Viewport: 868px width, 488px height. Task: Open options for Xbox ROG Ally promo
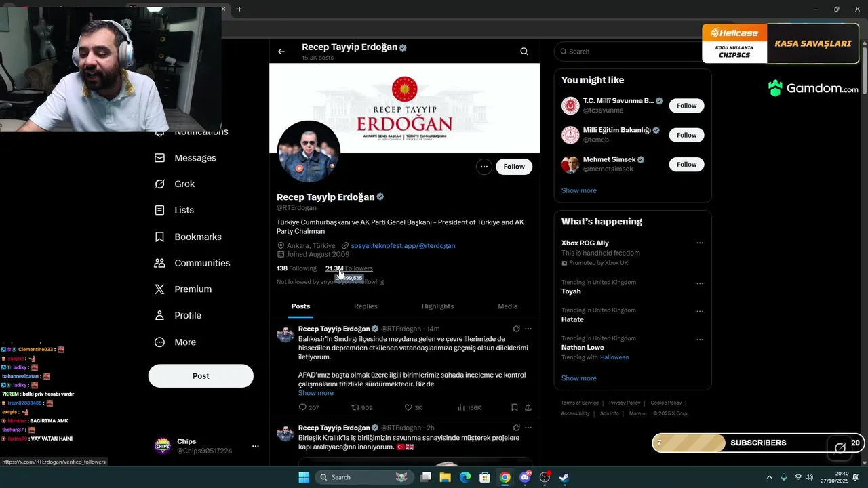point(700,243)
